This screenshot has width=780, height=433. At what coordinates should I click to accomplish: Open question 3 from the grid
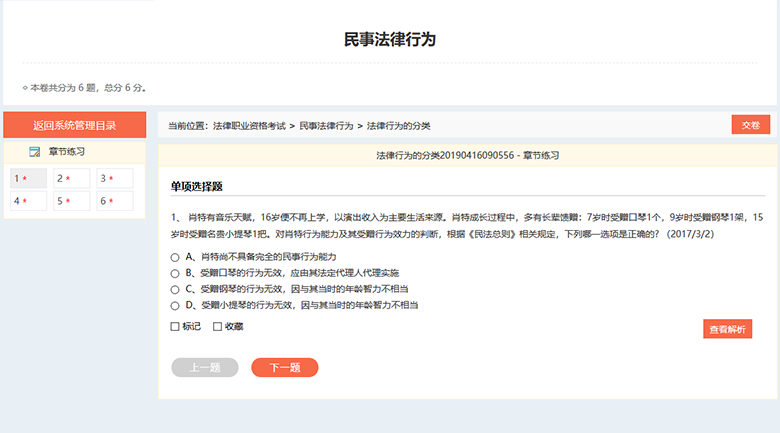[x=114, y=178]
